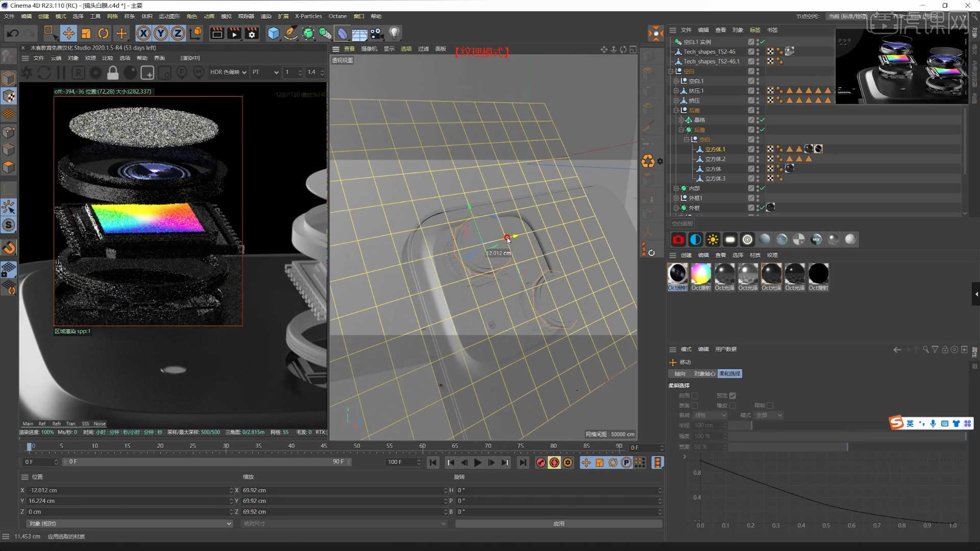
Task: Toggle the Y axis lock button
Action: (x=160, y=33)
